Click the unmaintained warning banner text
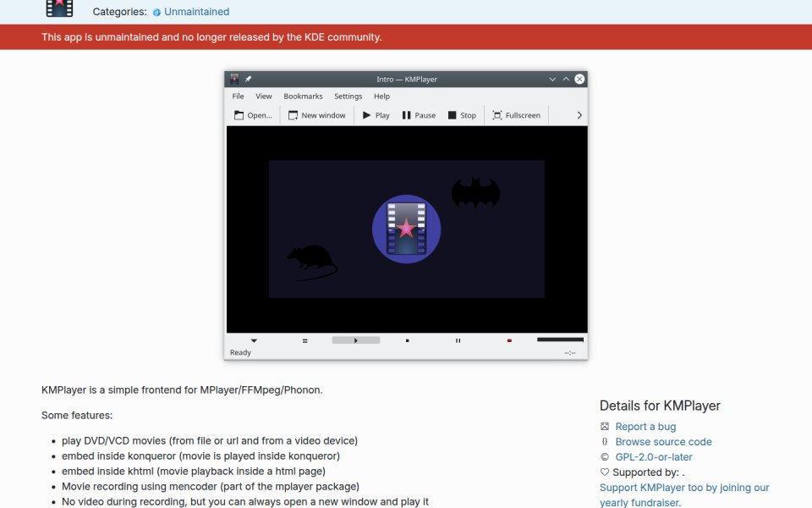 (211, 36)
